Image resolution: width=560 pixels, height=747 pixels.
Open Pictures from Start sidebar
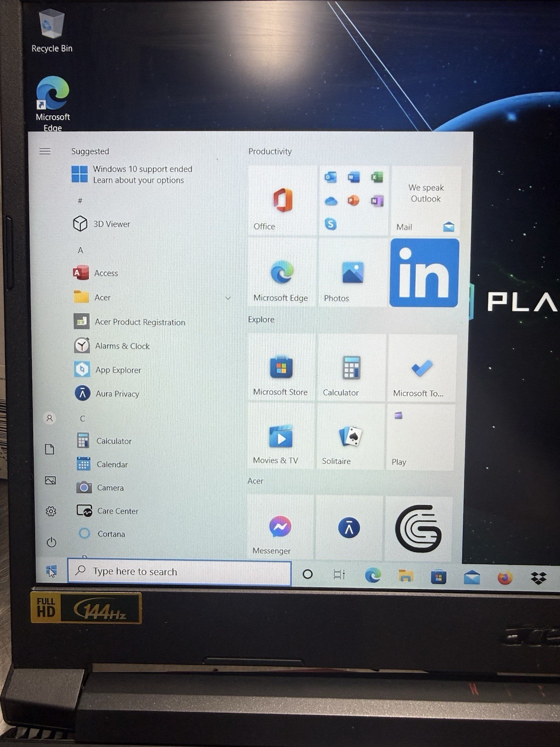[50, 480]
